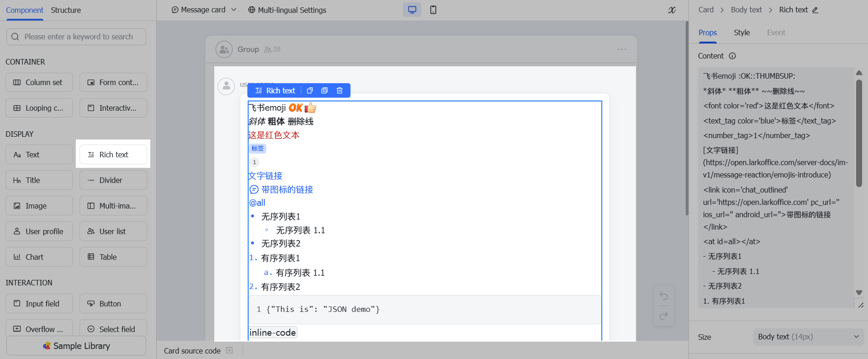868x359 pixels.
Task: Select the Rich text component
Action: pyautogui.click(x=113, y=155)
